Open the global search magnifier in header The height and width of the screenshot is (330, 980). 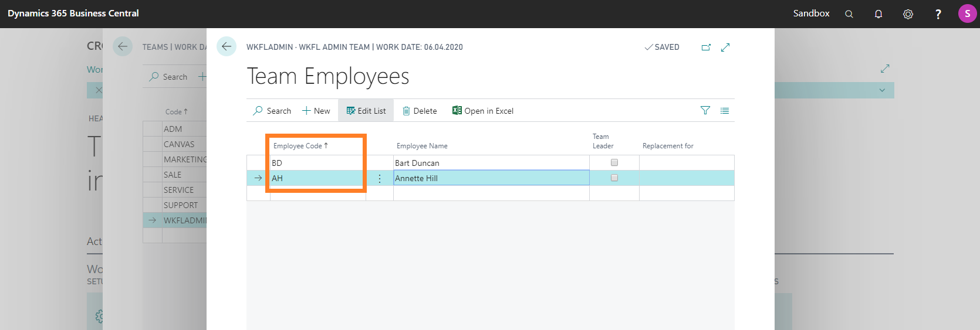tap(849, 14)
